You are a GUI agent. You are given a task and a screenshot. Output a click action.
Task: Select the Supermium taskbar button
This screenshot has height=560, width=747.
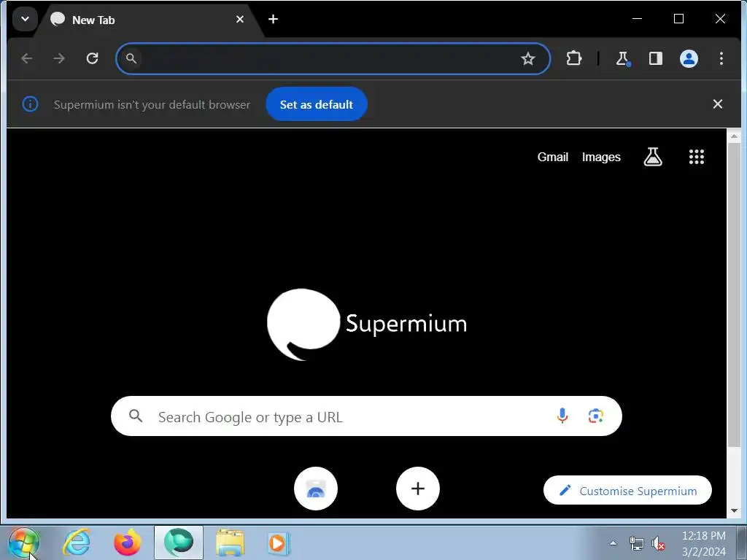(179, 542)
